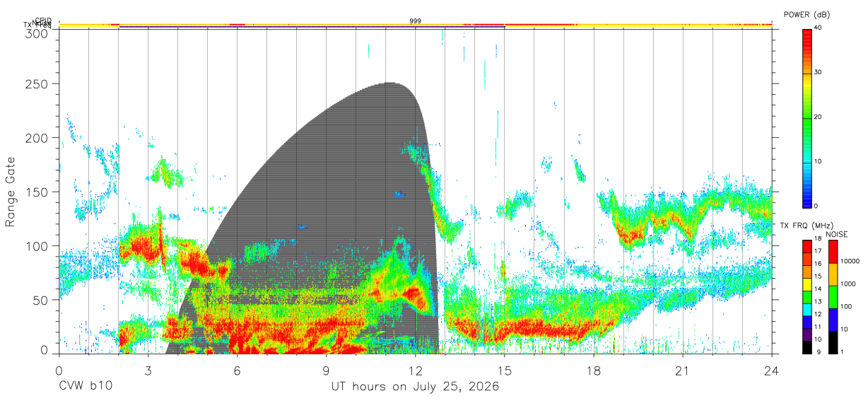Image resolution: width=868 pixels, height=401 pixels.
Task: Click the 50 range gate tick label
Action: pos(41,300)
